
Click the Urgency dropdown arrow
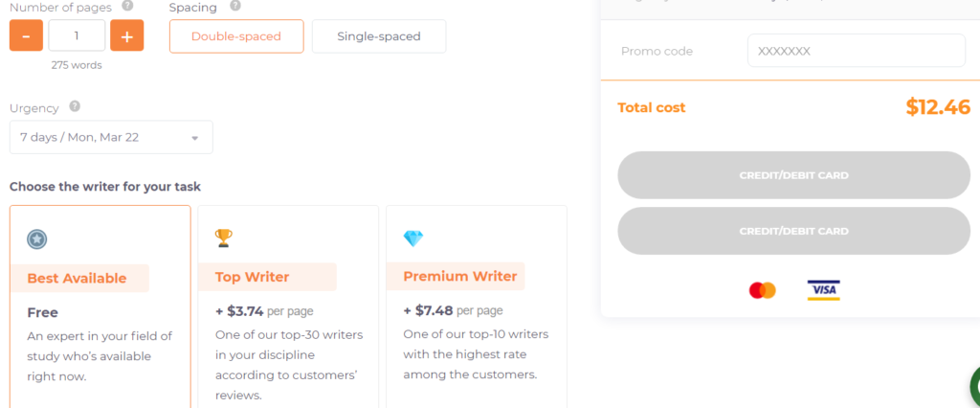[194, 138]
